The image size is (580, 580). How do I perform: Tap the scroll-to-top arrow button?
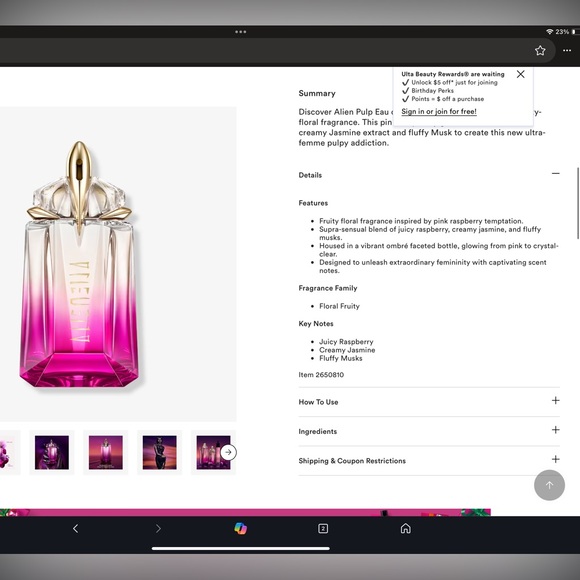549,485
